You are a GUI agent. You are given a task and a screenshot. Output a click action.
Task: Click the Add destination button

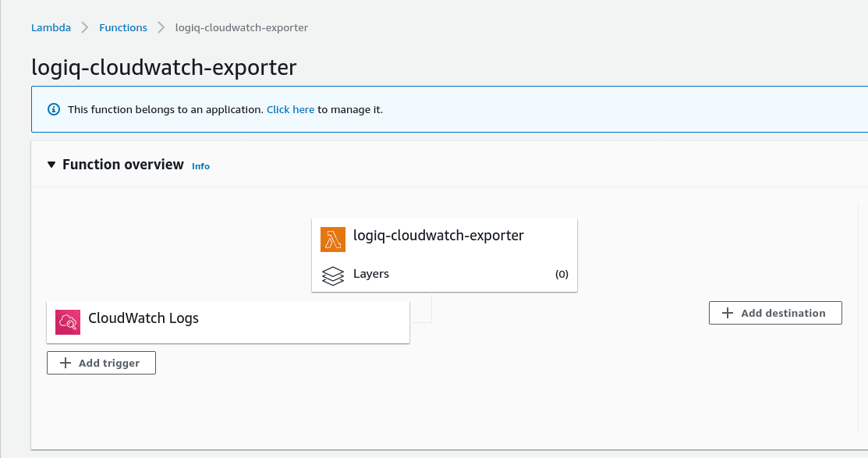coord(775,313)
